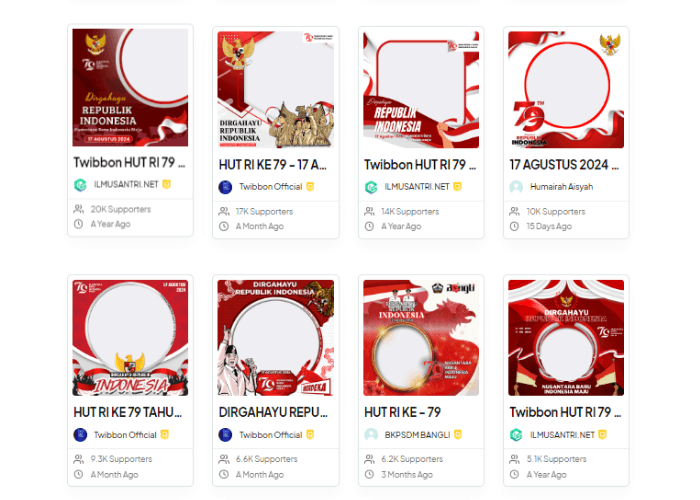
Task: Click the verified badge next to BKPSDM BANGLI
Action: point(458,434)
